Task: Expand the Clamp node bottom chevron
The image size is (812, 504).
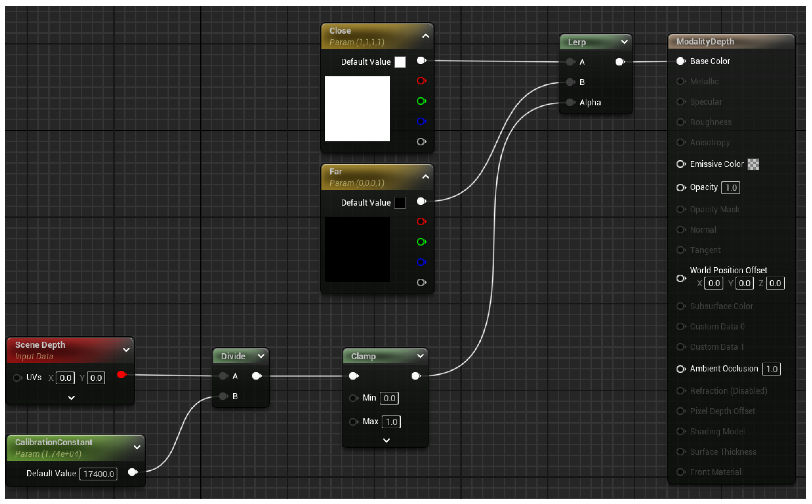Action: pos(386,440)
